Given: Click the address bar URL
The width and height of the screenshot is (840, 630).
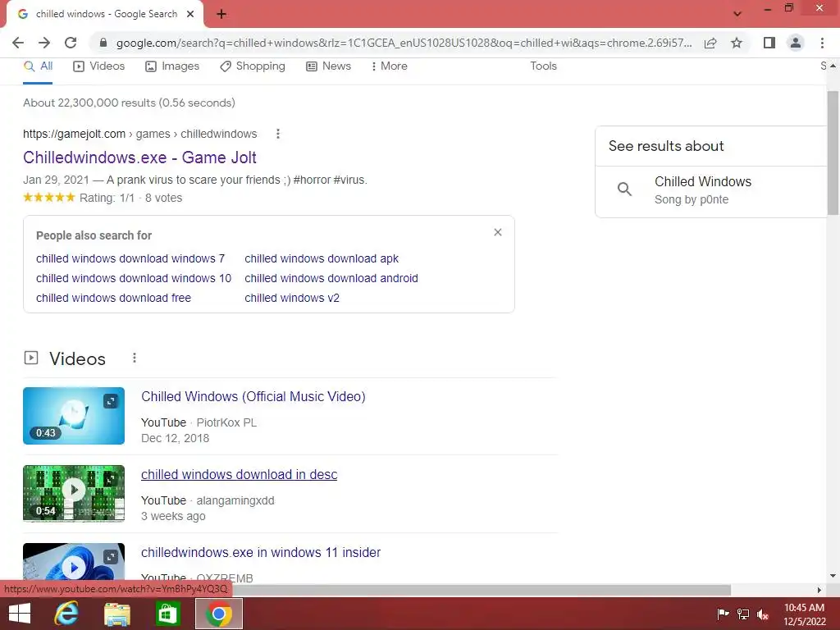Looking at the screenshot, I should point(404,43).
